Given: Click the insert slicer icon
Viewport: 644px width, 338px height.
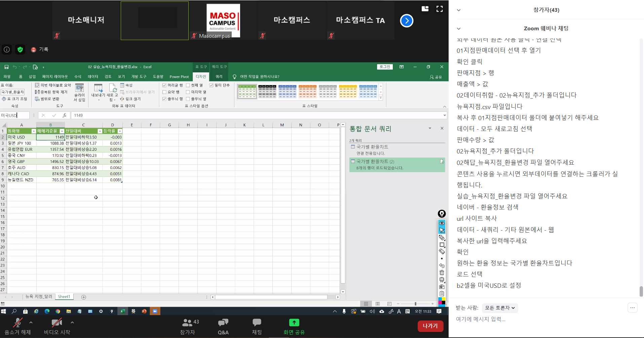Looking at the screenshot, I should [79, 89].
